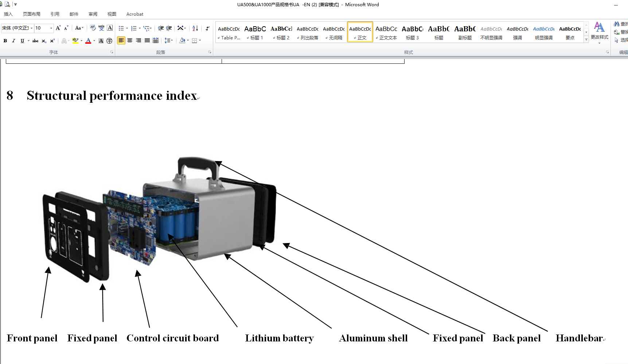Click the Select cursor icon
This screenshot has width=628, height=364.
coord(617,40)
